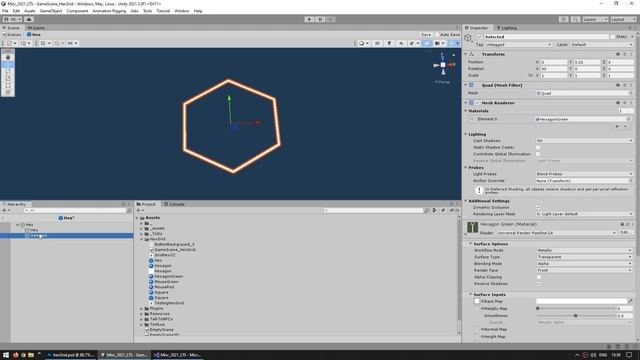Screen dimensions: 640x360
Task: Toggle the Receive Shadows checkbox
Action: click(539, 284)
